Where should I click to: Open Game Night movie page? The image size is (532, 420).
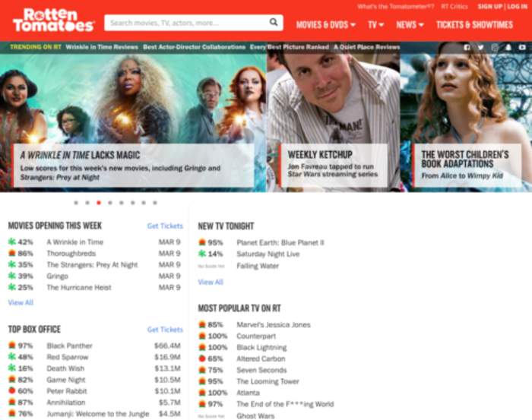point(66,380)
